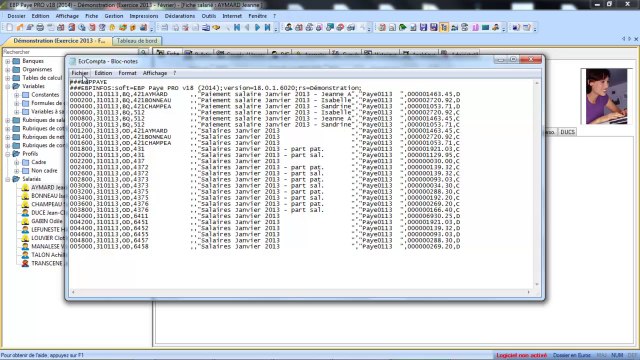Click the highlighted tree view toolbar icon
The width and height of the screenshot is (640, 360).
[x=444, y=28]
